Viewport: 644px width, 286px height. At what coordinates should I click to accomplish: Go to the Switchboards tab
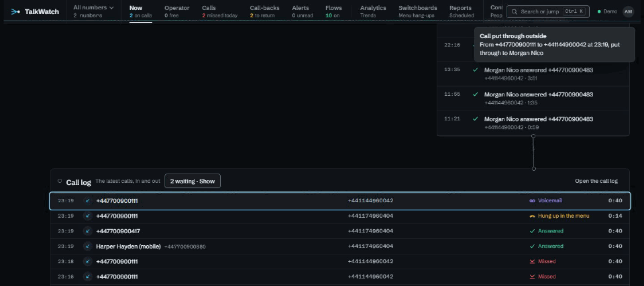click(418, 11)
